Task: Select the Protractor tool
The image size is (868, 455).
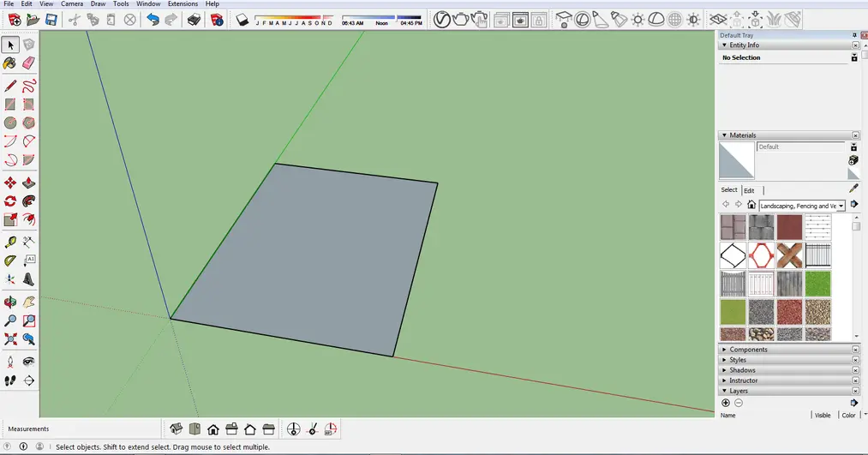Action: click(10, 260)
